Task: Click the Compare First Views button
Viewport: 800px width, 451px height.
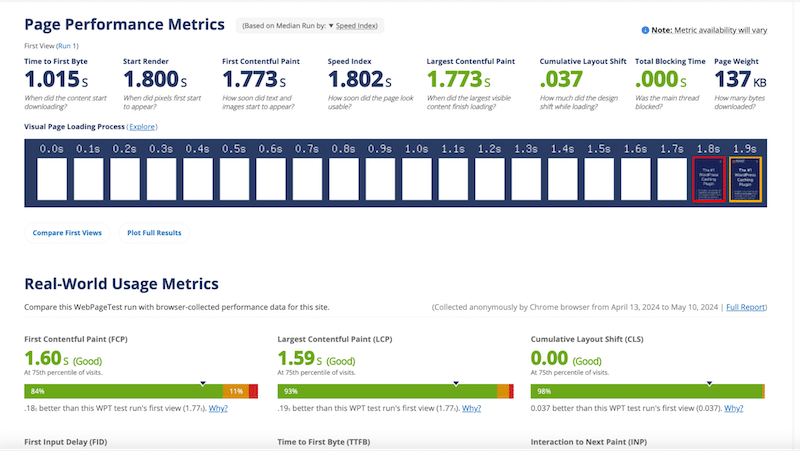Action: click(x=66, y=233)
